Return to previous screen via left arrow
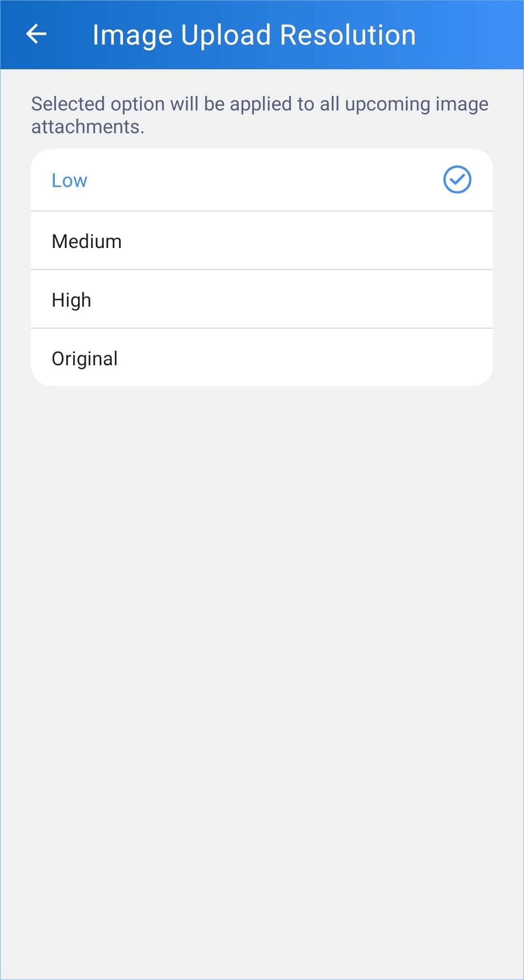The image size is (524, 980). tap(36, 34)
